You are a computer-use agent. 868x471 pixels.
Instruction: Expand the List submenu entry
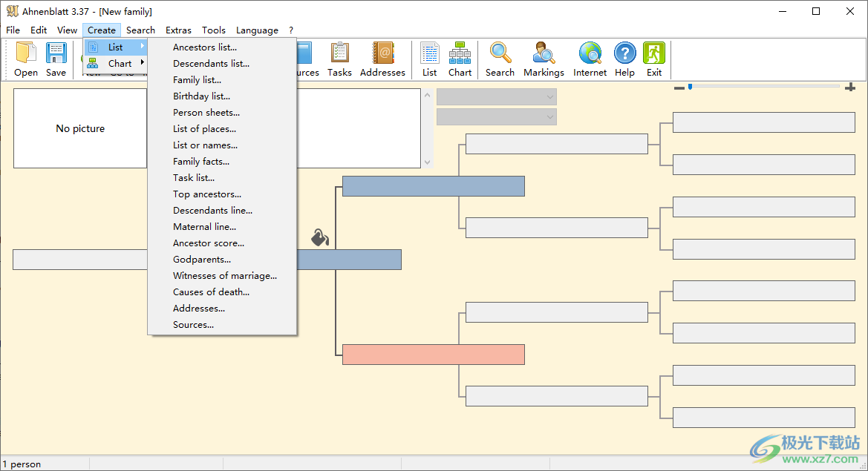[x=116, y=47]
